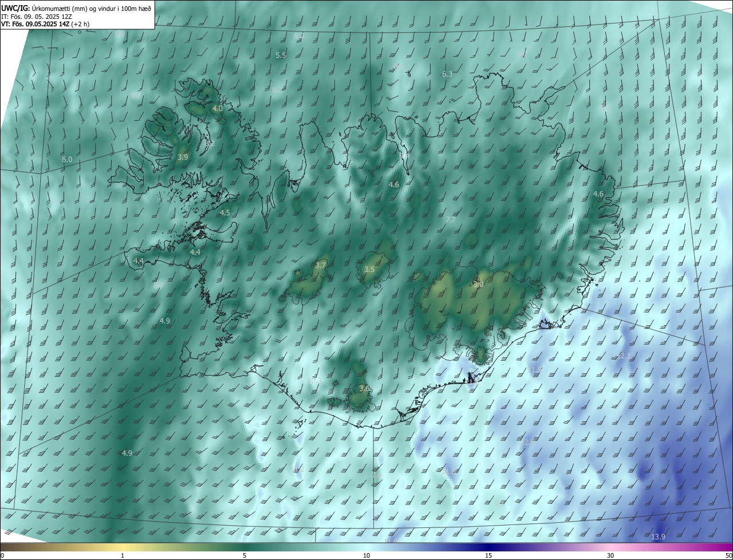Click the 3.5 value over the glacier
733x560 pixels.
pyautogui.click(x=369, y=270)
